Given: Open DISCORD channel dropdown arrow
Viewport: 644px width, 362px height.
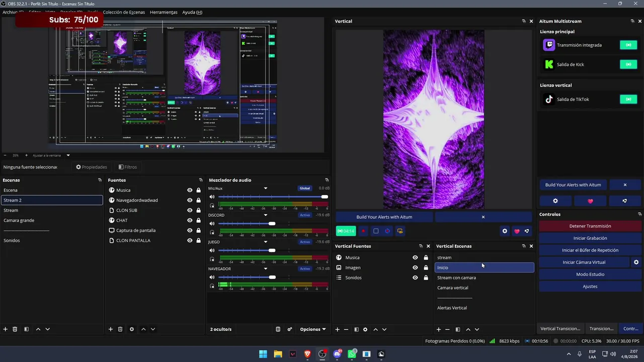Looking at the screenshot, I should click(266, 215).
